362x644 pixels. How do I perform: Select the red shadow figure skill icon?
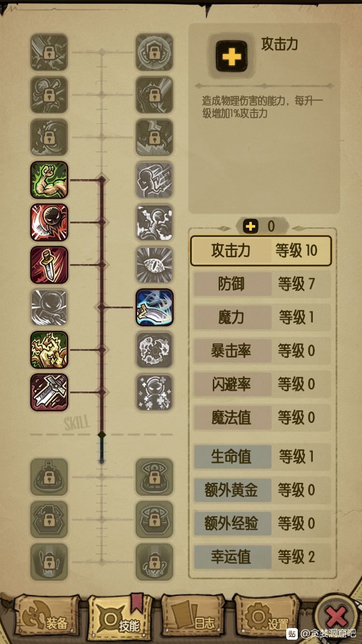click(x=49, y=223)
